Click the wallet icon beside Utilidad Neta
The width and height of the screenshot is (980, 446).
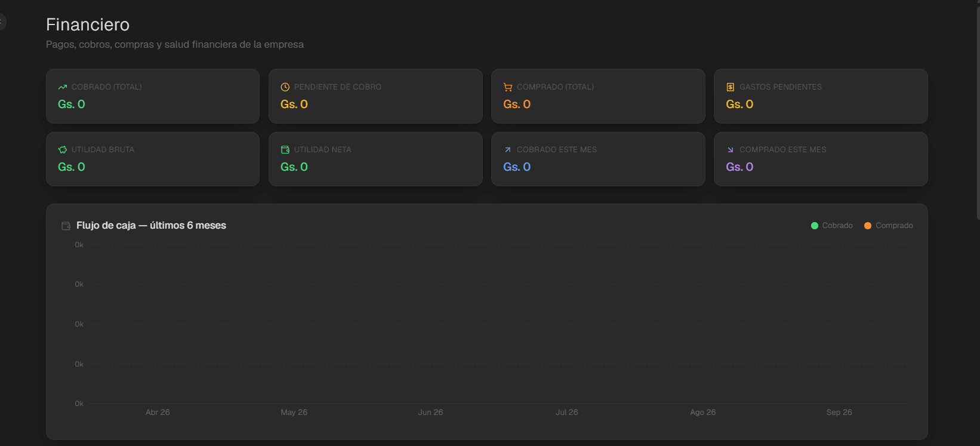(x=285, y=150)
